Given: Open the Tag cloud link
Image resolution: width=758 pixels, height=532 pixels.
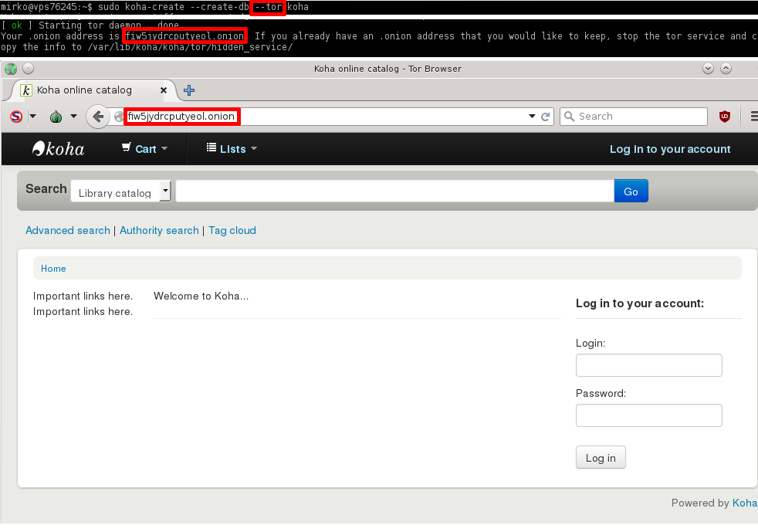Looking at the screenshot, I should (232, 230).
